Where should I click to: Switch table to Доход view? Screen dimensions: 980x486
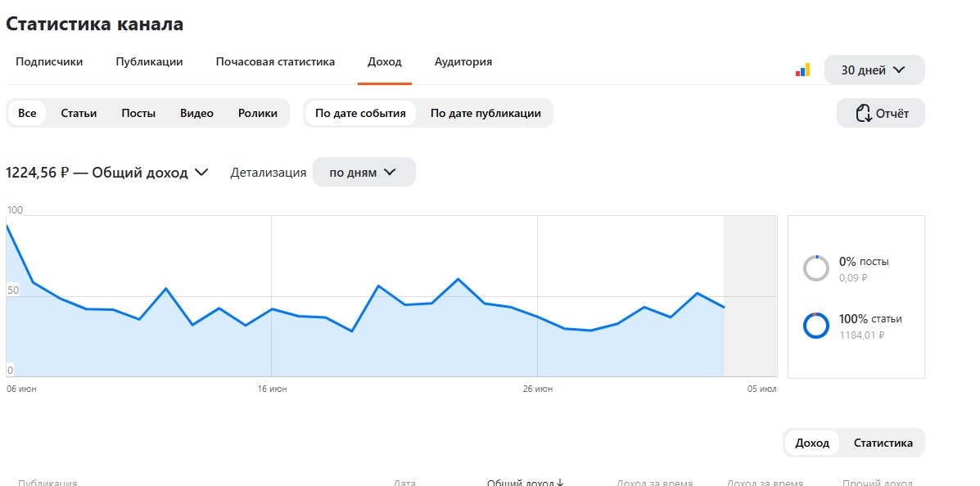coord(812,443)
